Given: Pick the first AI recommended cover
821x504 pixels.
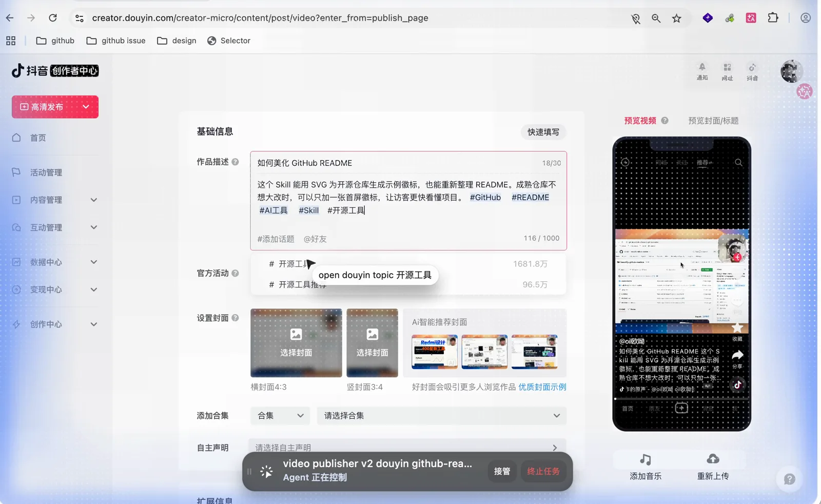Looking at the screenshot, I should [435, 352].
